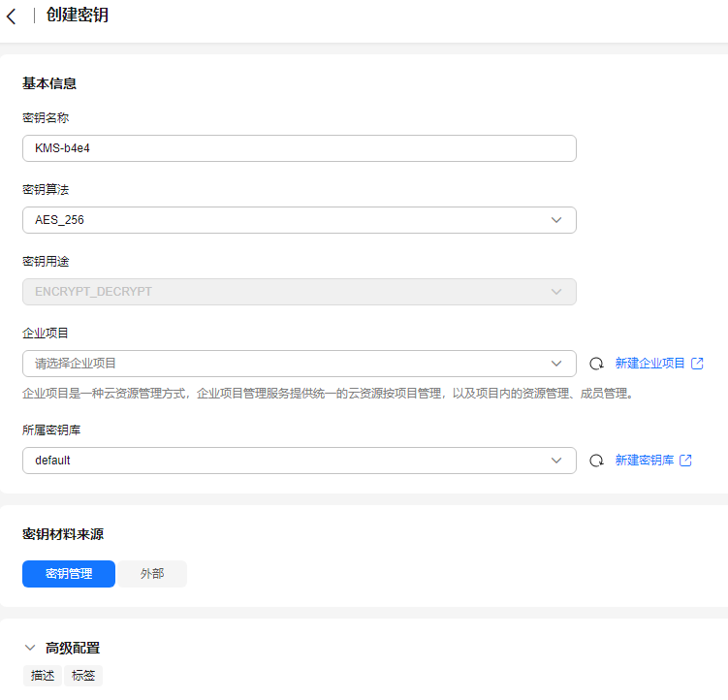The height and width of the screenshot is (700, 728).
Task: Click the 密钥名称 label
Action: (46, 118)
